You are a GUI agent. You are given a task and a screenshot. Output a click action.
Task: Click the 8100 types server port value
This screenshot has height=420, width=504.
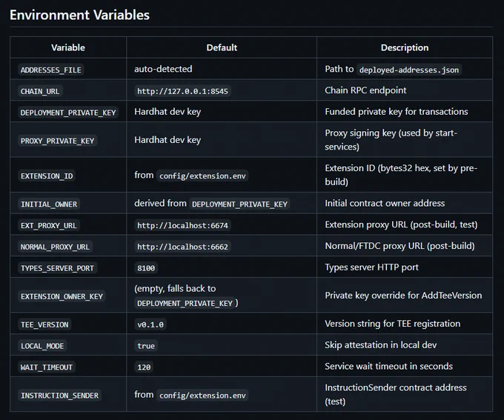146,268
